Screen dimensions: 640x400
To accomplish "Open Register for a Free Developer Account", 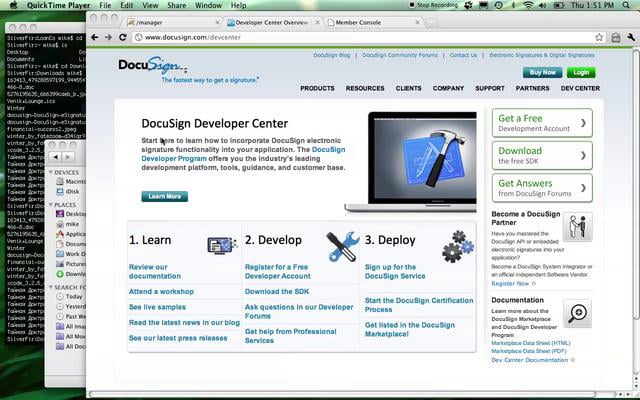I will (x=278, y=271).
